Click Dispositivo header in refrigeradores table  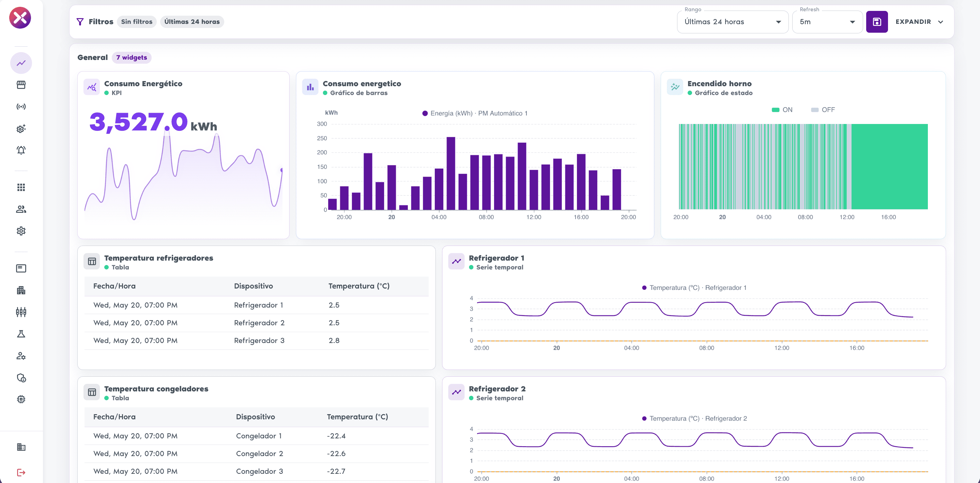click(x=254, y=286)
